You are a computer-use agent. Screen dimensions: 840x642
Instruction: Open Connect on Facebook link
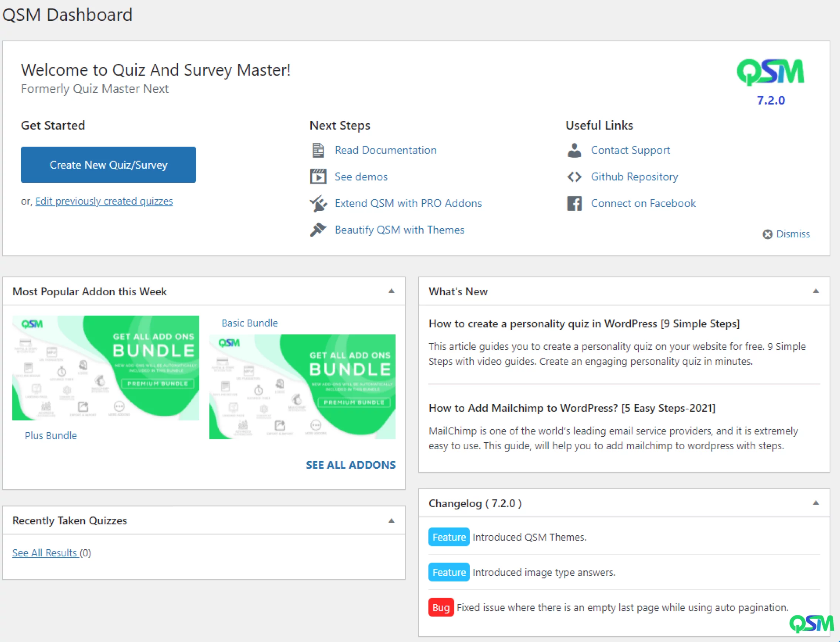point(643,203)
